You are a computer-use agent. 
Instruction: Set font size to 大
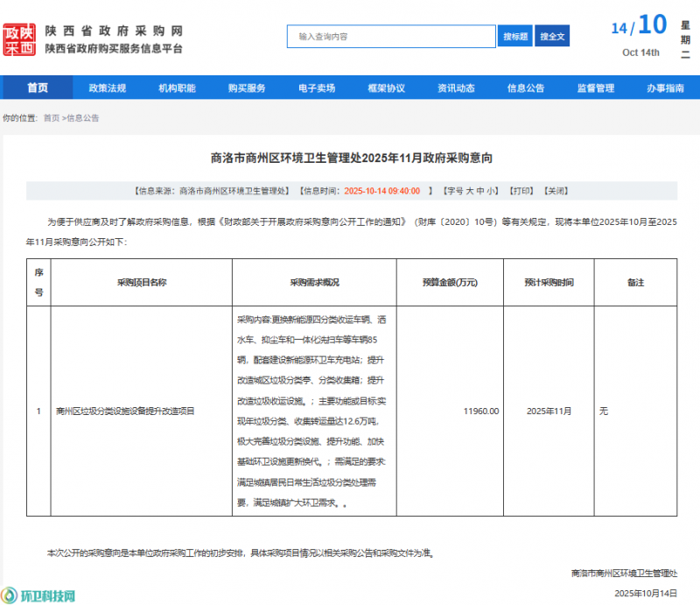[468, 190]
